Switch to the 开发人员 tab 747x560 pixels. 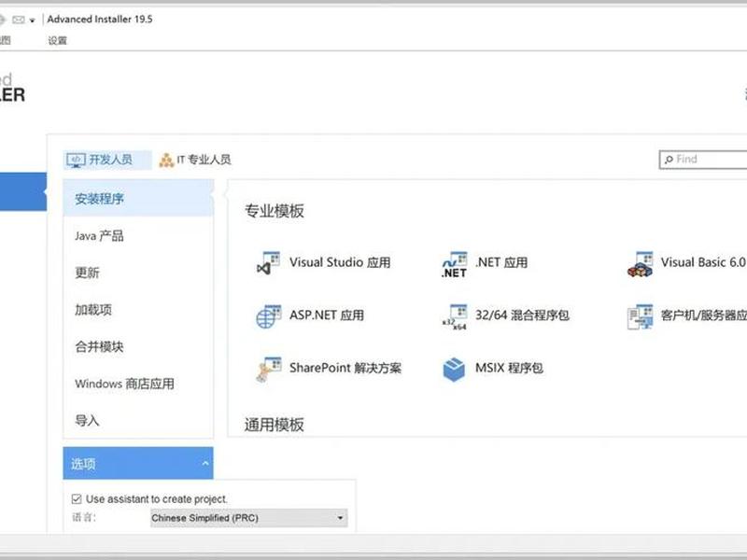(x=107, y=160)
